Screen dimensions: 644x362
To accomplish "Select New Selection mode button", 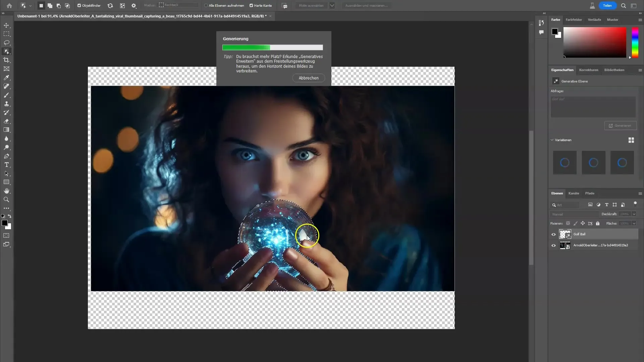I will pos(41,6).
